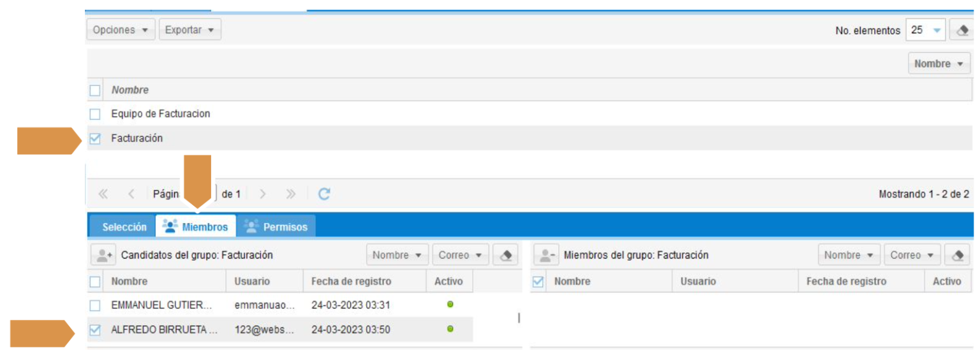Refresh the group list with reload icon
980x360 pixels.
(324, 194)
